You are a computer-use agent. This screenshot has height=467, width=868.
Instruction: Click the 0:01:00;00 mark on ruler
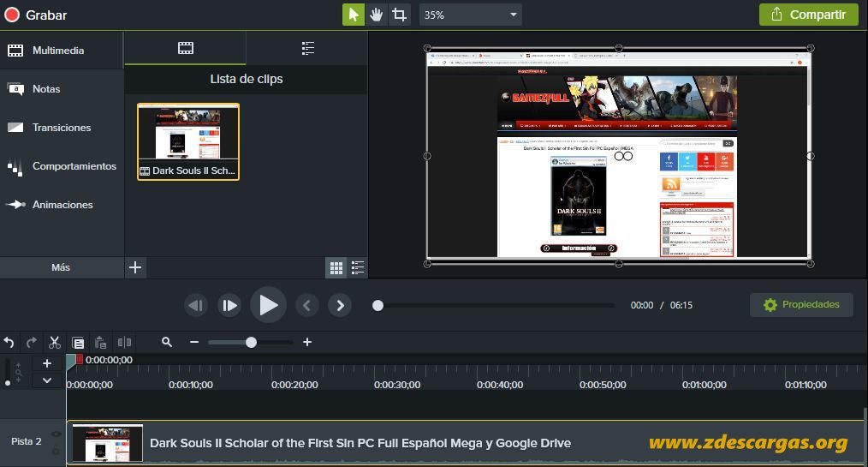click(705, 385)
